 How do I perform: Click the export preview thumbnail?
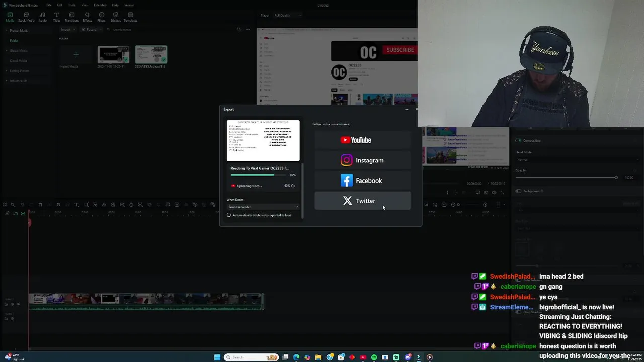click(263, 140)
